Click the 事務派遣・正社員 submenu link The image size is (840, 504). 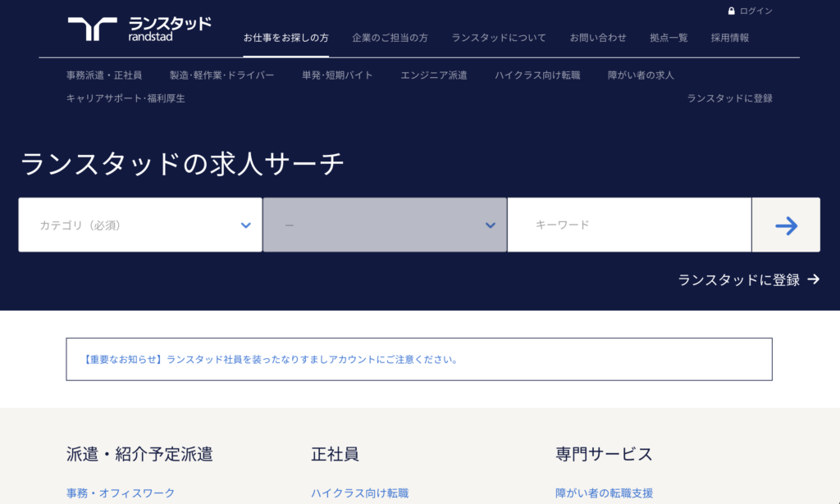coord(104,75)
